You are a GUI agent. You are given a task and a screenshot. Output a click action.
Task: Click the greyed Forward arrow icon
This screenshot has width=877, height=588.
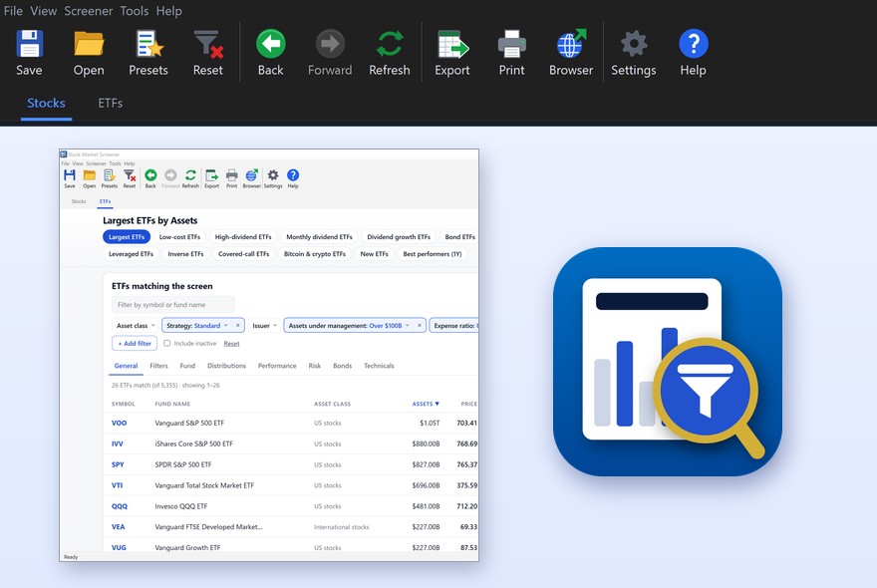pos(330,44)
